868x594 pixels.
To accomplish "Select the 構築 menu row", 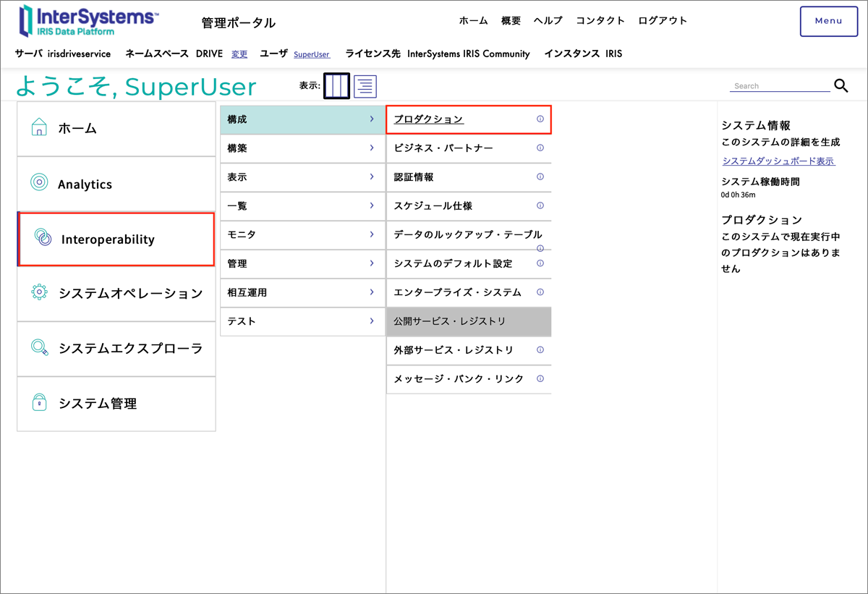I will point(302,148).
